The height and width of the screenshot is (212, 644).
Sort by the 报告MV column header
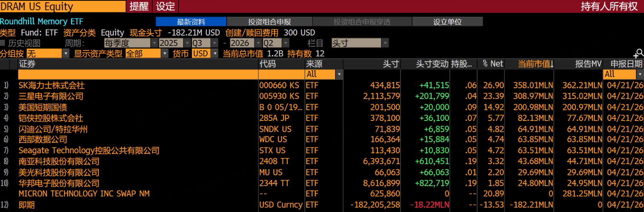588,64
